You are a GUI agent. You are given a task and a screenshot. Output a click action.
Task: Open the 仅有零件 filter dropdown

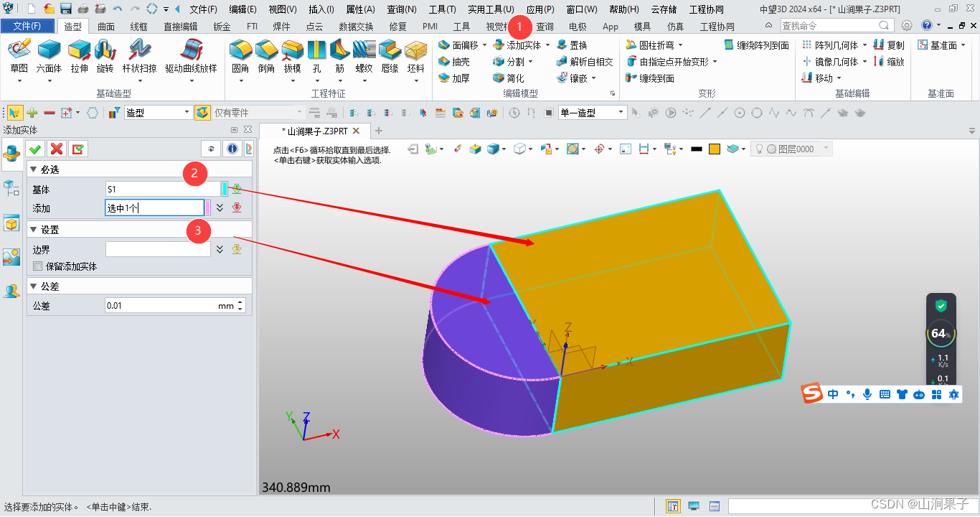click(x=298, y=112)
